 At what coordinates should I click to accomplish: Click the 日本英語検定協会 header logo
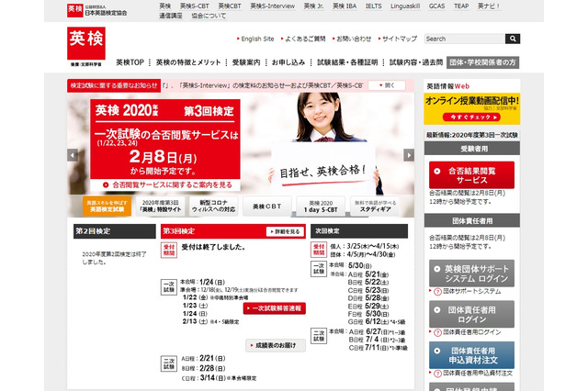tap(97, 10)
